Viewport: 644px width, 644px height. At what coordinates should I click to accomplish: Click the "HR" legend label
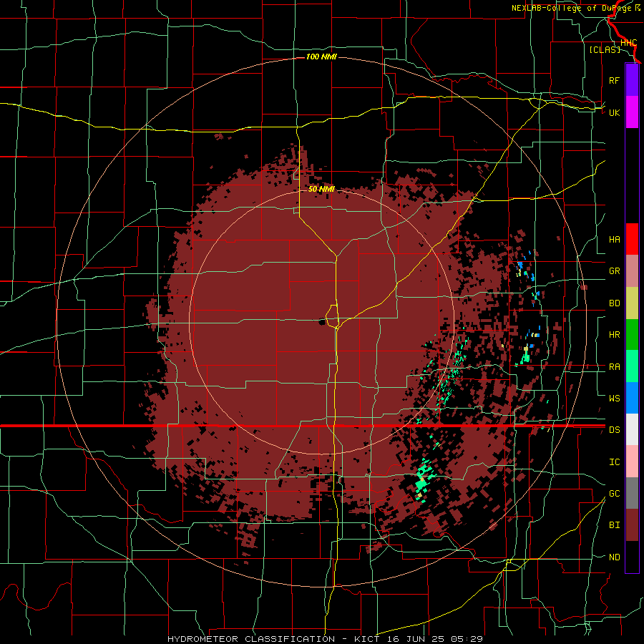click(614, 335)
